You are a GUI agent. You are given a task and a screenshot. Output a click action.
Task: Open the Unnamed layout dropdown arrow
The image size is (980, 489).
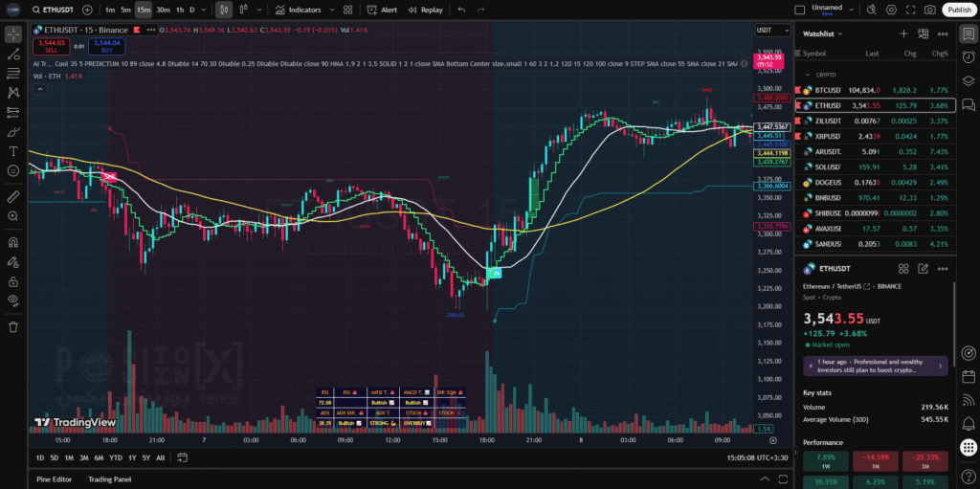tap(853, 10)
